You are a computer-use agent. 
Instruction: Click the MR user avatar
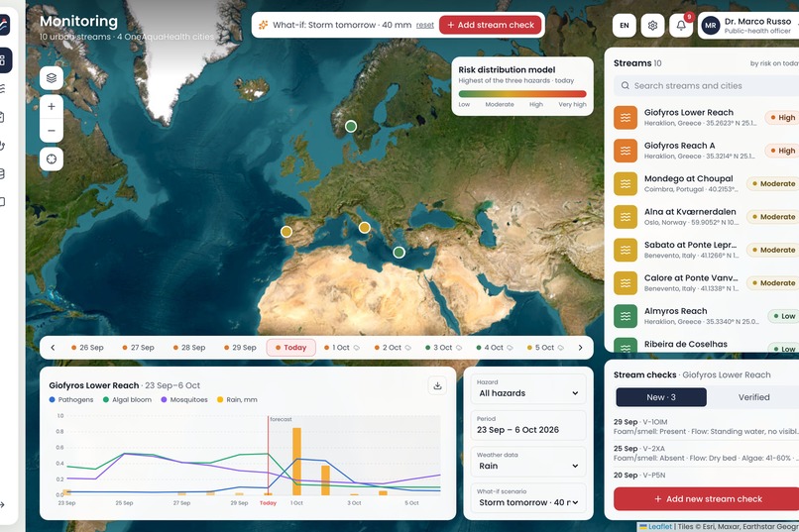[711, 25]
